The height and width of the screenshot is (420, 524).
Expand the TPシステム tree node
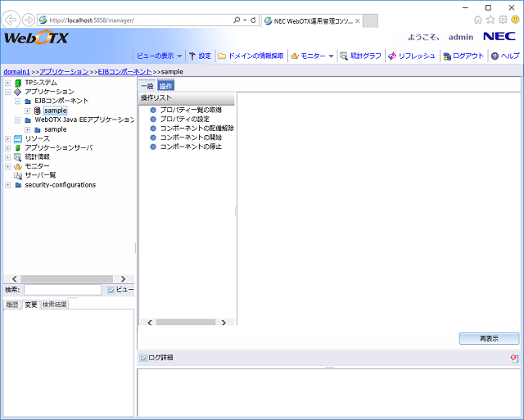[7, 83]
